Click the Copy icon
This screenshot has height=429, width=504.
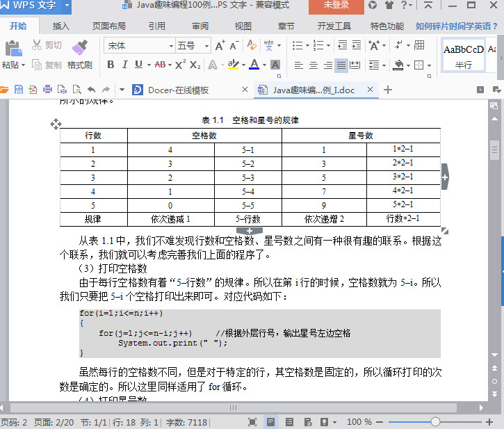point(37,65)
